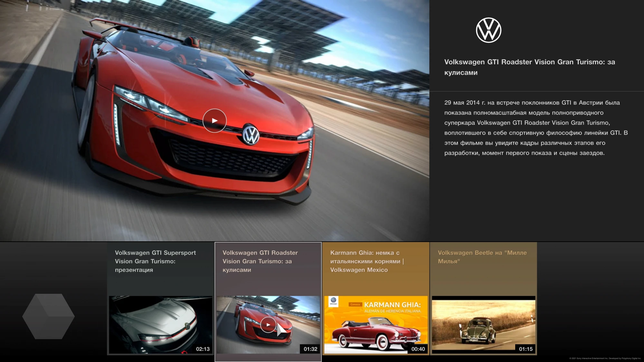Click the Volkswagen logo in info panel
This screenshot has width=644, height=362.
coord(488,30)
